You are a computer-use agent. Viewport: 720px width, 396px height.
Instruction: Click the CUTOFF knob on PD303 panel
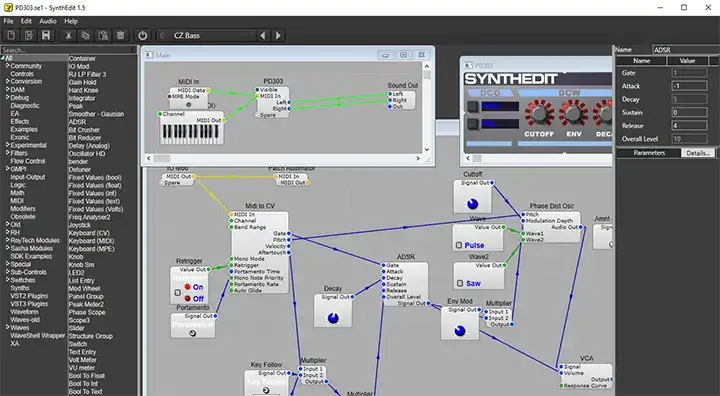(x=540, y=114)
